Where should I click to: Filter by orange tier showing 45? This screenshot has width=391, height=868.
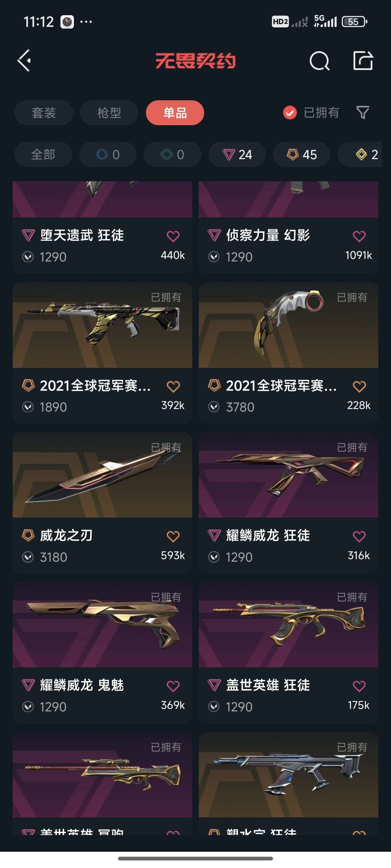[302, 154]
